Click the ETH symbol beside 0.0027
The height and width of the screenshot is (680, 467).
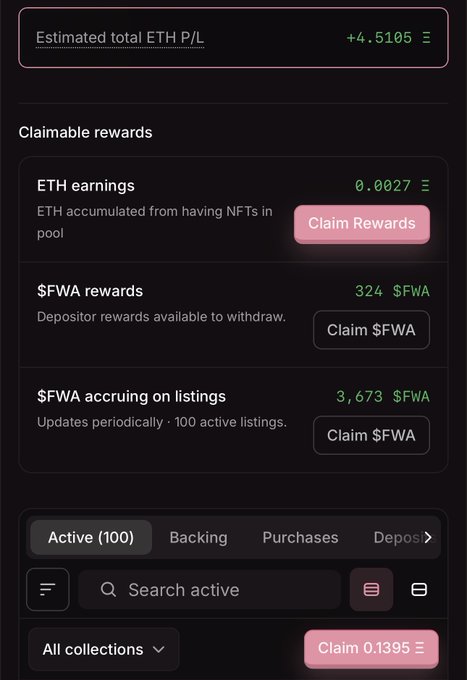[425, 186]
